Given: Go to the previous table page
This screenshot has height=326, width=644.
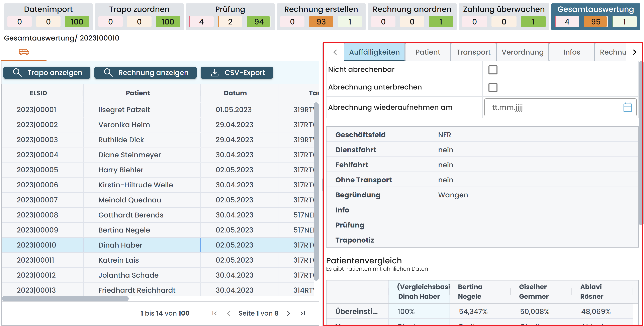Looking at the screenshot, I should pos(228,313).
